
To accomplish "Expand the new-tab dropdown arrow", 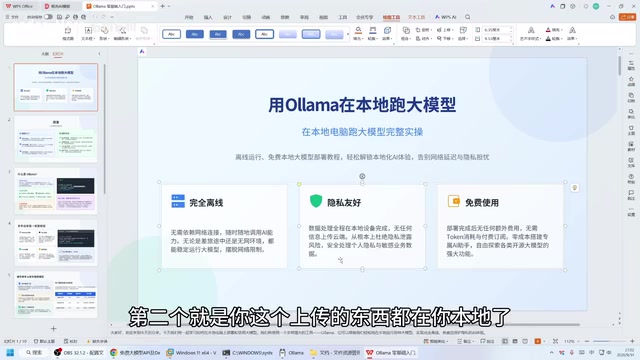I will (x=169, y=6).
